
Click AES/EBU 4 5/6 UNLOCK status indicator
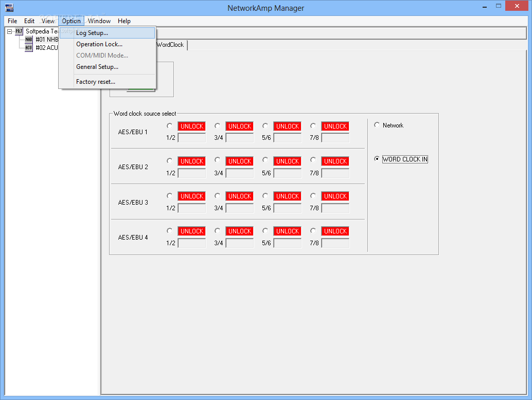tap(288, 231)
